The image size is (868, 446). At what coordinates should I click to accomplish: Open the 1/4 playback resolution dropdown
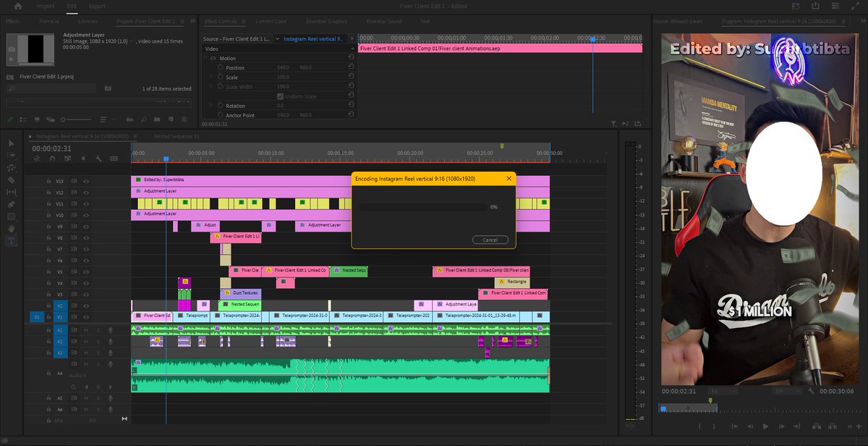pyautogui.click(x=788, y=391)
